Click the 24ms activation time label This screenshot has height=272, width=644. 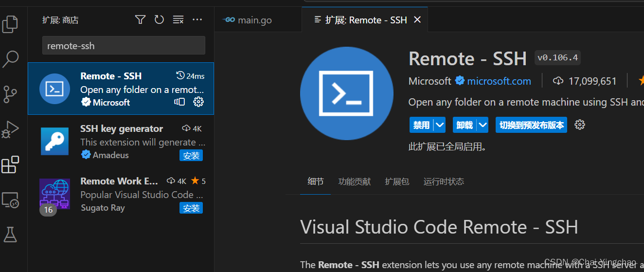196,76
